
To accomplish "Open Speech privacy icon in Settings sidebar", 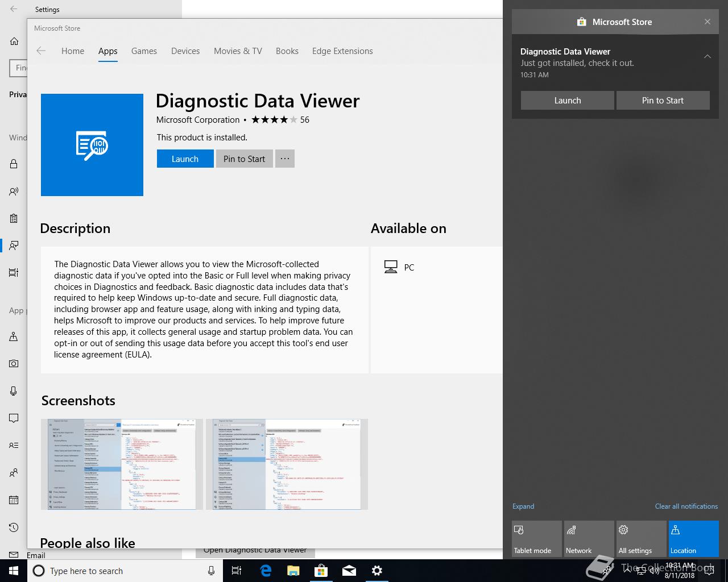I will coord(14,192).
